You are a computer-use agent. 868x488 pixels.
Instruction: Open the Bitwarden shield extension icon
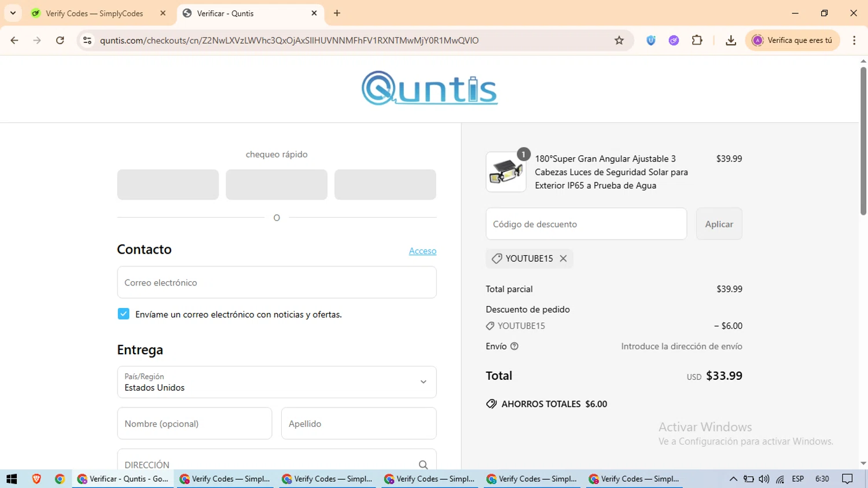[x=651, y=41]
